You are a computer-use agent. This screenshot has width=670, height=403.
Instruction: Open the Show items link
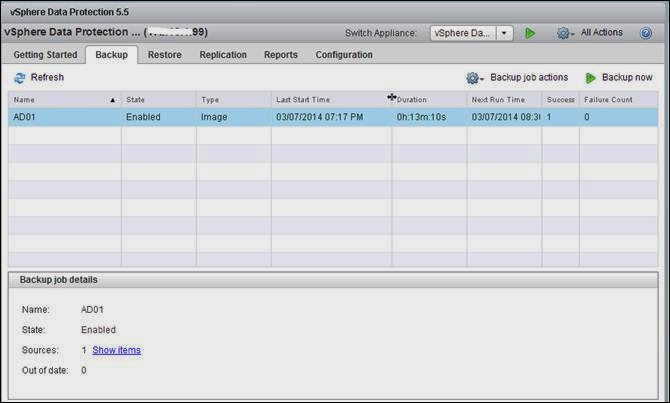(x=117, y=350)
